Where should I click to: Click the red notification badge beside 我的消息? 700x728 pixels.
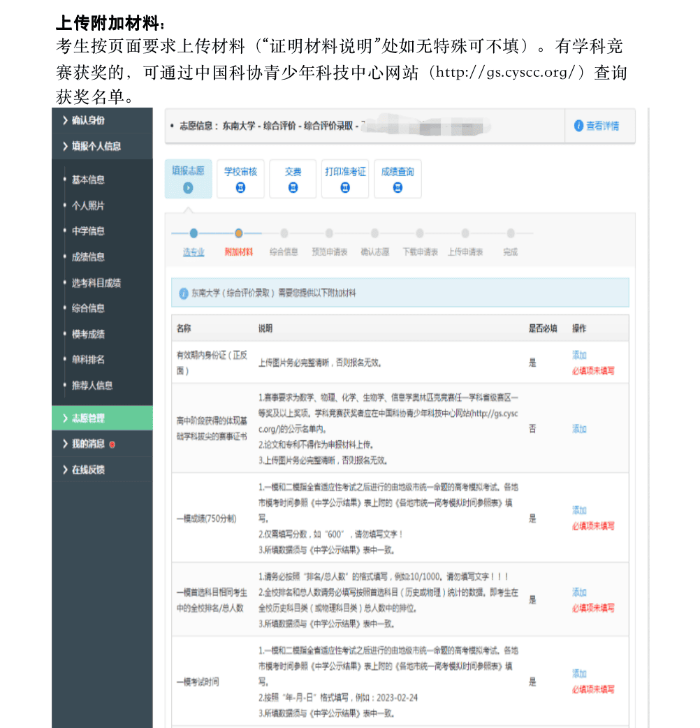(112, 444)
